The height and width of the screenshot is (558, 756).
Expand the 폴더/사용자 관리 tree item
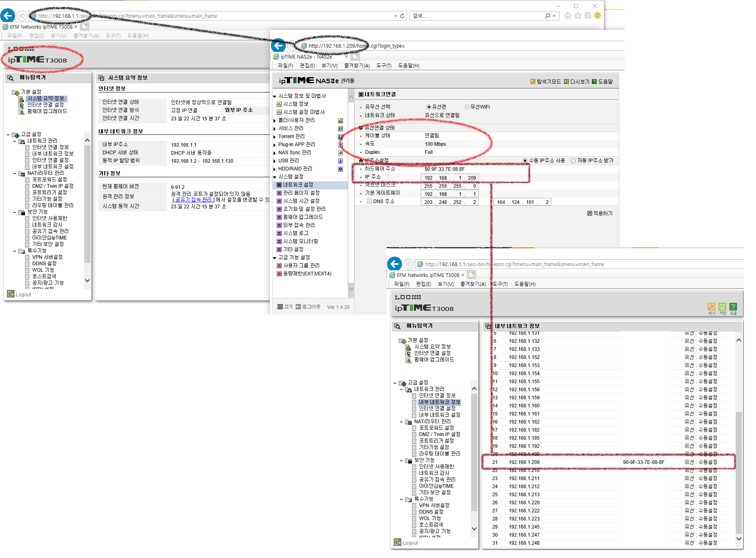tap(275, 120)
